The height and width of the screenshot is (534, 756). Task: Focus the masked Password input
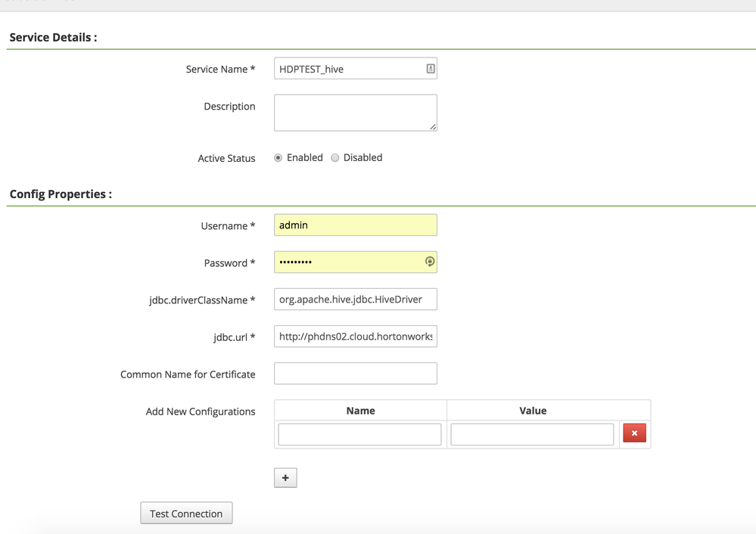click(348, 262)
